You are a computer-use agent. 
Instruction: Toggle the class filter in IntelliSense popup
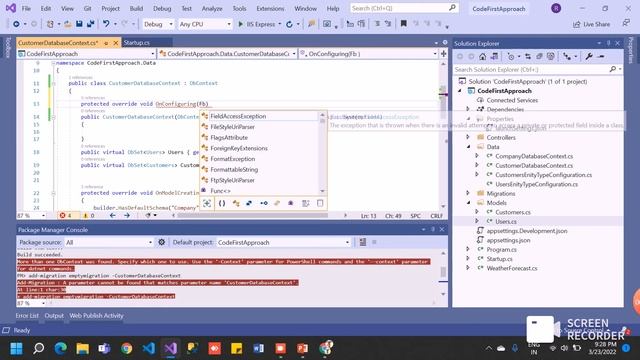pos(236,203)
